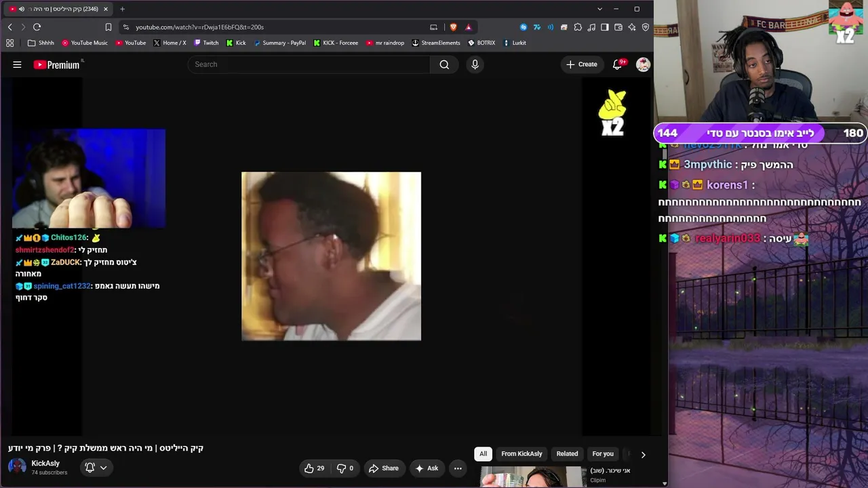This screenshot has height=488, width=868.
Task: Open the Leo AI sparkle icon
Action: coord(632,27)
